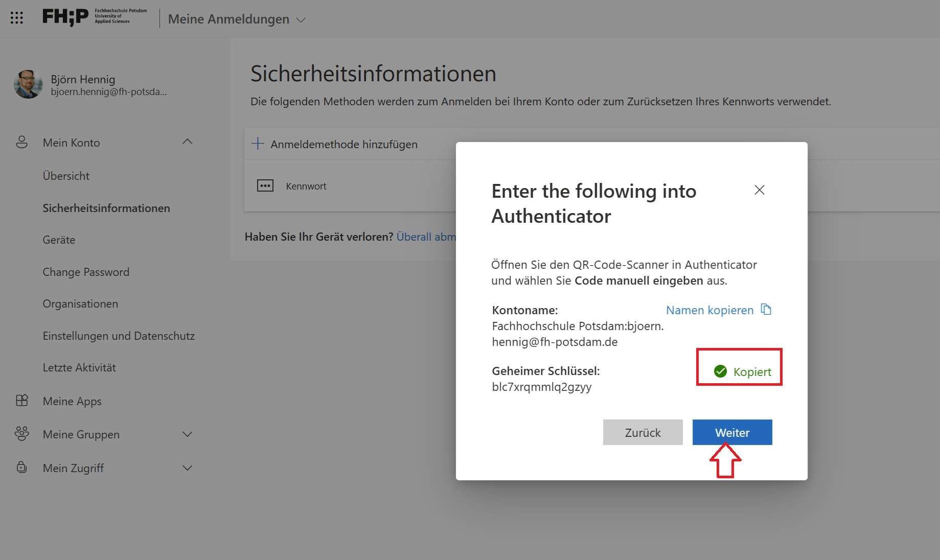Click the copy icon beside Namen kopieren
Screen dimensions: 940x560
coord(766,310)
